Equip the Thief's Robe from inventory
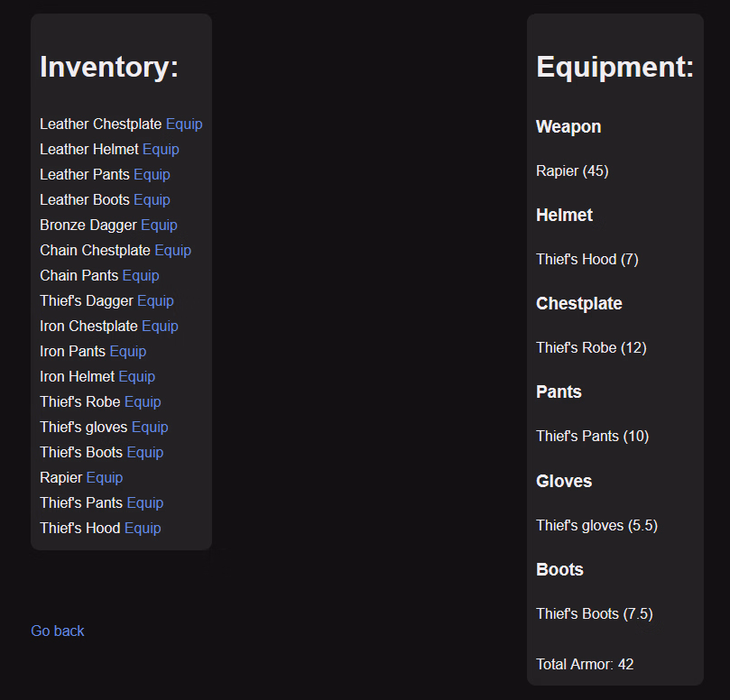The image size is (730, 700). pos(143,402)
